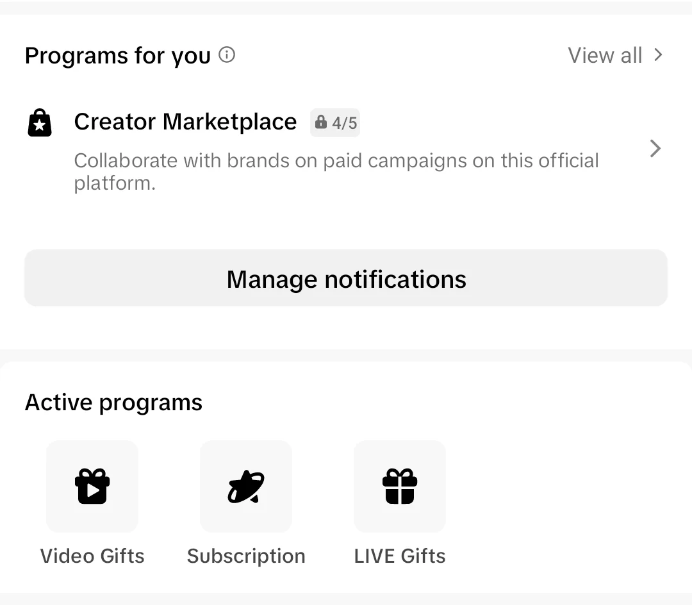692x616 pixels.
Task: Select the Video Gifts label
Action: (x=92, y=556)
